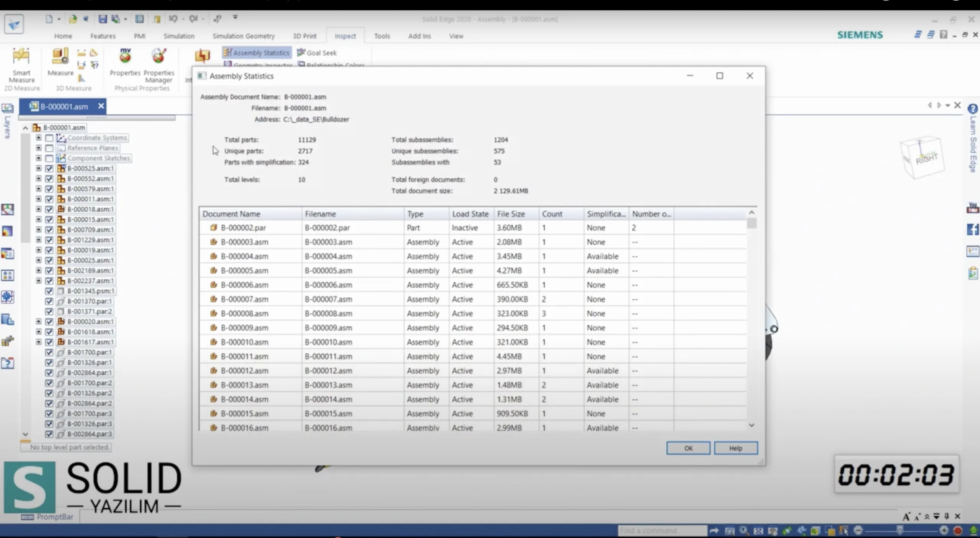Launch the Goal Seek tool
The height and width of the screenshot is (538, 980).
pyautogui.click(x=317, y=52)
